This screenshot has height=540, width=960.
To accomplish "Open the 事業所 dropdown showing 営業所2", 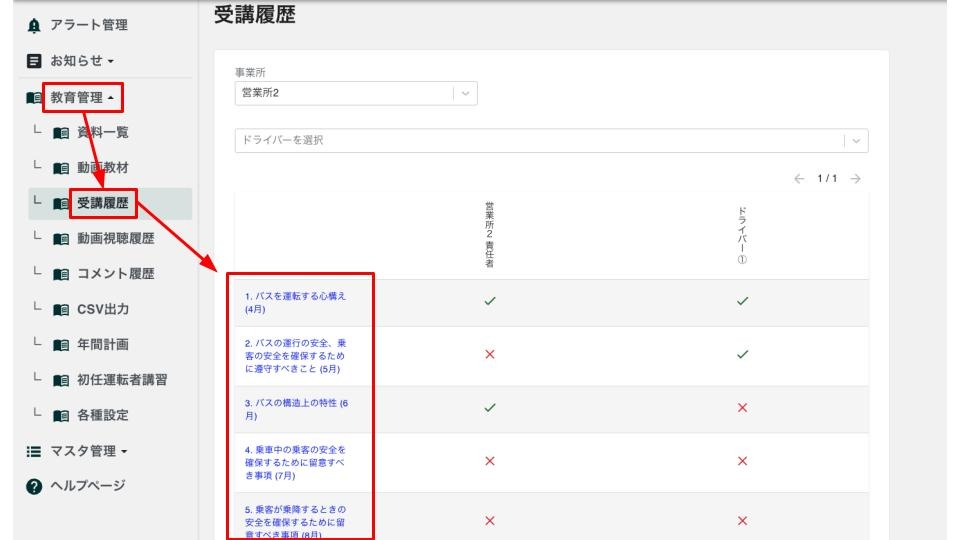I will click(x=465, y=93).
